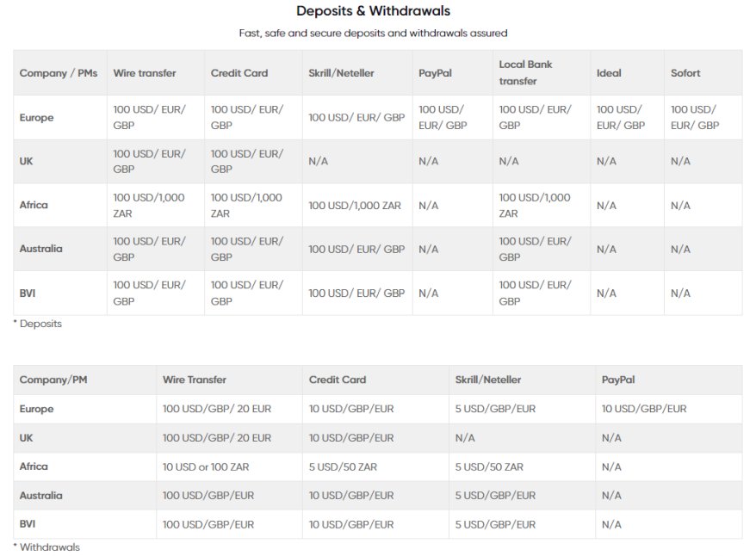
Task: Click the PayPal column header in deposits table
Action: pos(435,73)
